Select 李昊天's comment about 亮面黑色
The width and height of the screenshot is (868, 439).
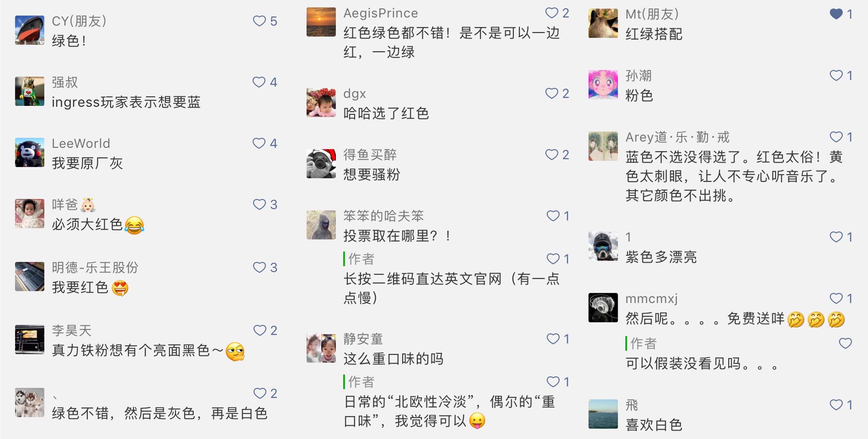[x=148, y=350]
